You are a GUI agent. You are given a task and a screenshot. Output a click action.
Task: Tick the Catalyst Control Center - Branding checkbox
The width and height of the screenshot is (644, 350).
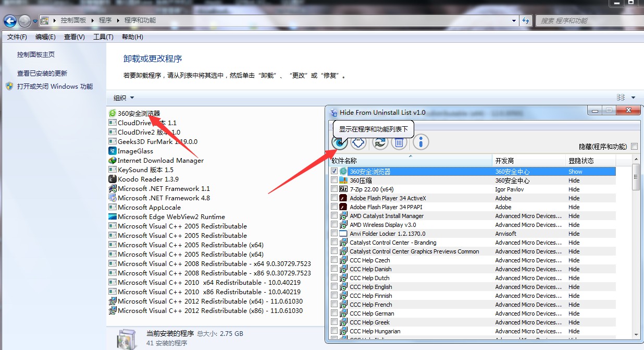click(335, 242)
